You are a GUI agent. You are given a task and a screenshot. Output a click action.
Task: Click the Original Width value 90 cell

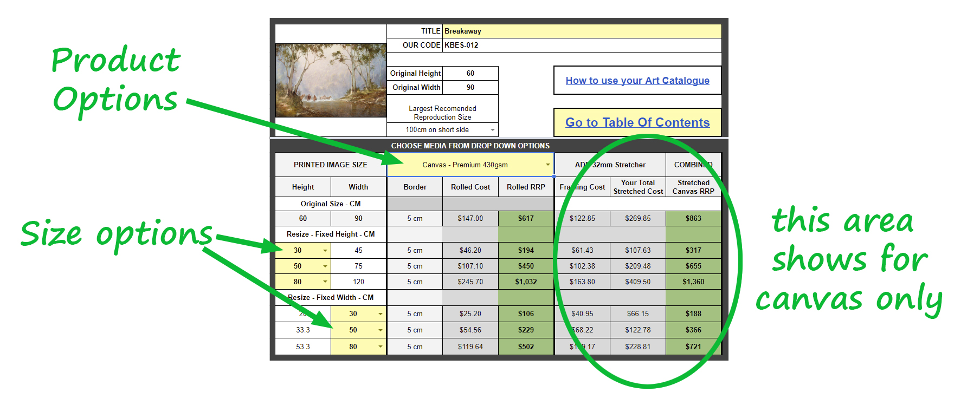coord(470,88)
